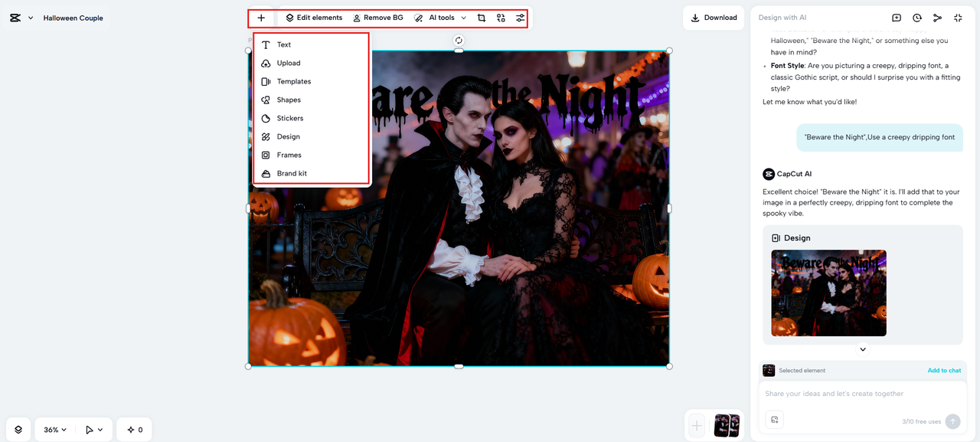Screen dimensions: 980x442
Task: Open chat history clock icon
Action: click(917, 18)
